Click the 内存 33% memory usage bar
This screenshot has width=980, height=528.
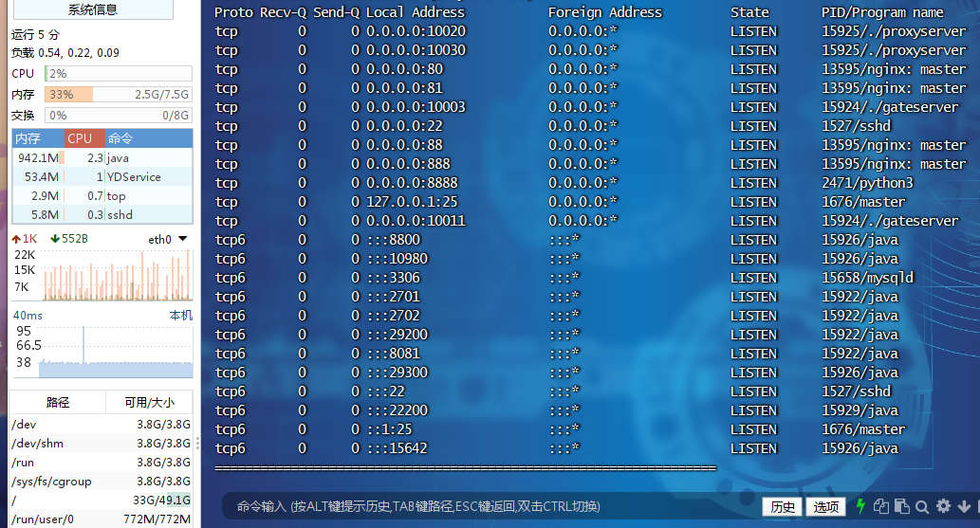point(119,95)
